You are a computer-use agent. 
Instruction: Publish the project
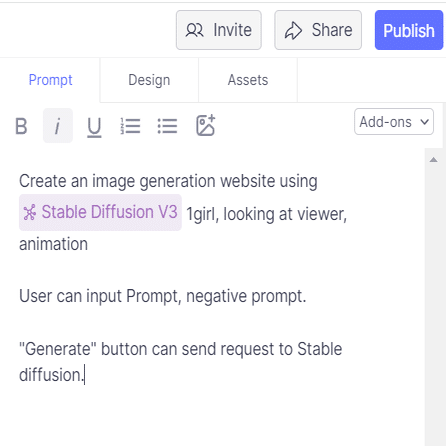409,30
